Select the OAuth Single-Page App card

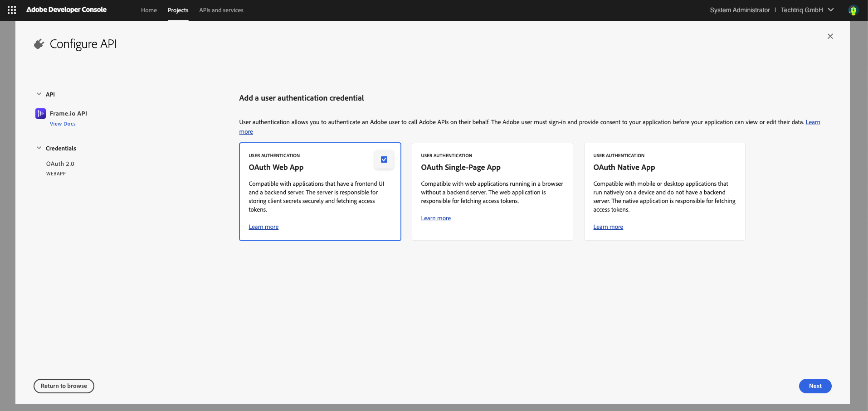pyautogui.click(x=492, y=192)
